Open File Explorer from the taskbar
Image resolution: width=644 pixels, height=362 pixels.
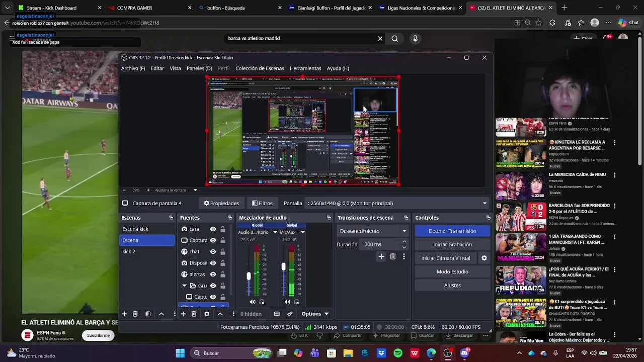click(348, 353)
